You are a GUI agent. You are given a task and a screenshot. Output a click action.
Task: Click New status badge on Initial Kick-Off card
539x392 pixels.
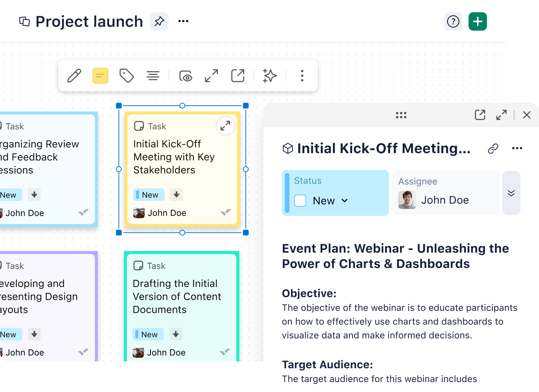149,194
